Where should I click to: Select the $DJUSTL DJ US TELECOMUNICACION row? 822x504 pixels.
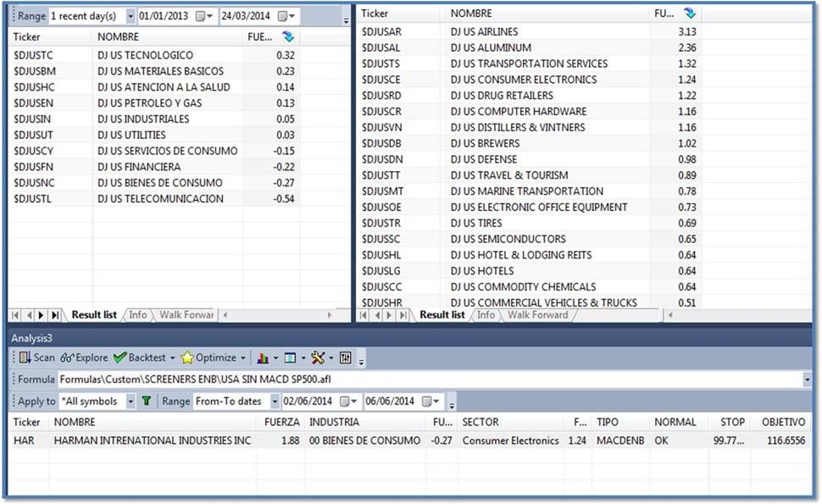tap(154, 199)
